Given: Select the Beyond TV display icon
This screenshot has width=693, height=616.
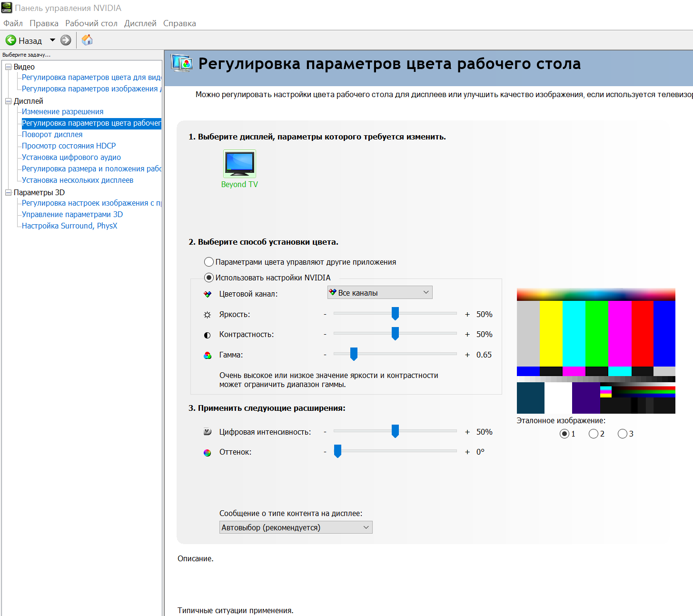Looking at the screenshot, I should pyautogui.click(x=239, y=163).
